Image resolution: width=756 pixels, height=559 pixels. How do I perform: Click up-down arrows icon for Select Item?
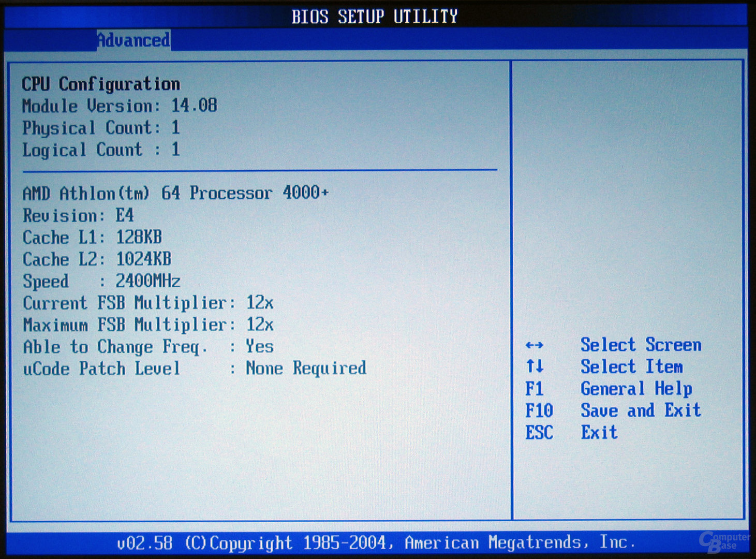(x=535, y=366)
